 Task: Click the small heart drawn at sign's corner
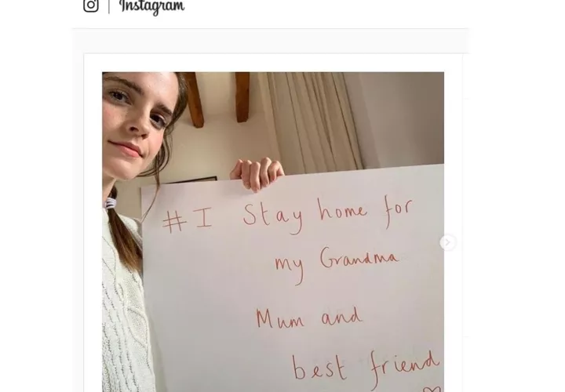[x=432, y=389]
